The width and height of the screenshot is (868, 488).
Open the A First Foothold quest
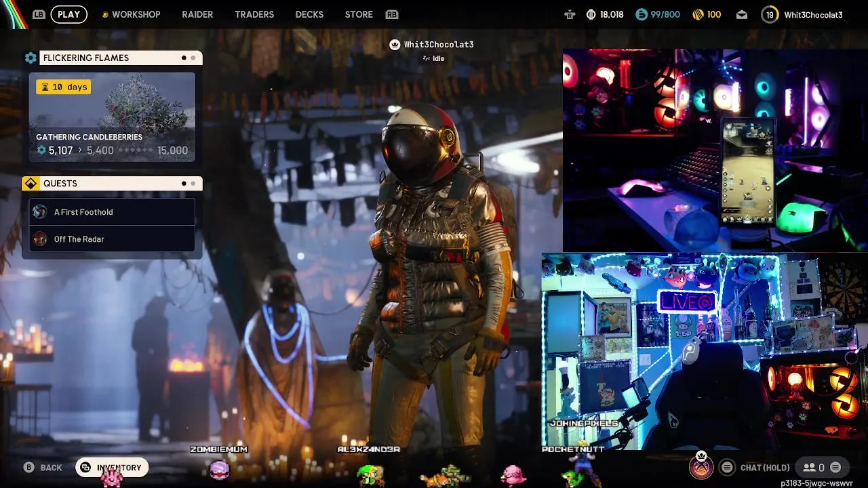tap(112, 212)
